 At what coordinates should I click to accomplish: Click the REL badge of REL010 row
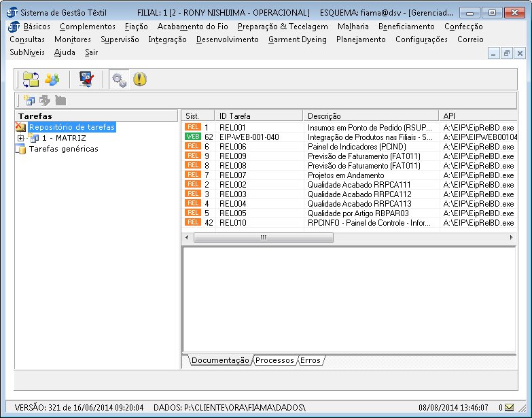click(193, 222)
